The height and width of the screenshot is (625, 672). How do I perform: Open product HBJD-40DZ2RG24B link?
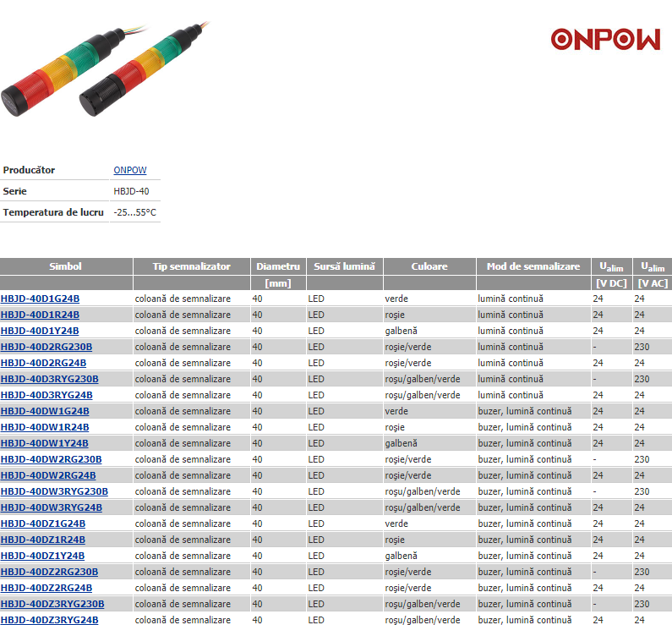point(46,588)
